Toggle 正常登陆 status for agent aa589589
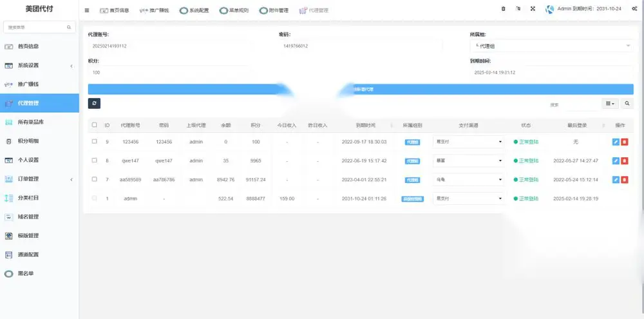 [526, 180]
